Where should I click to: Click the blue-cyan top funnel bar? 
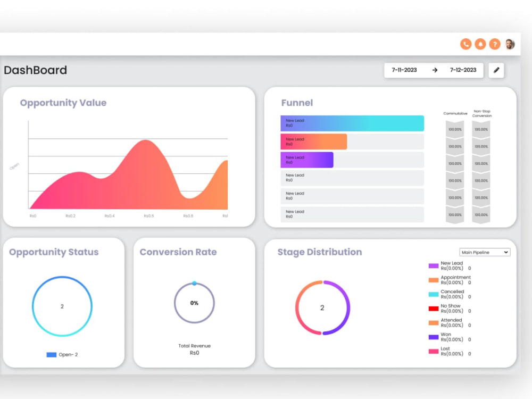coord(352,123)
